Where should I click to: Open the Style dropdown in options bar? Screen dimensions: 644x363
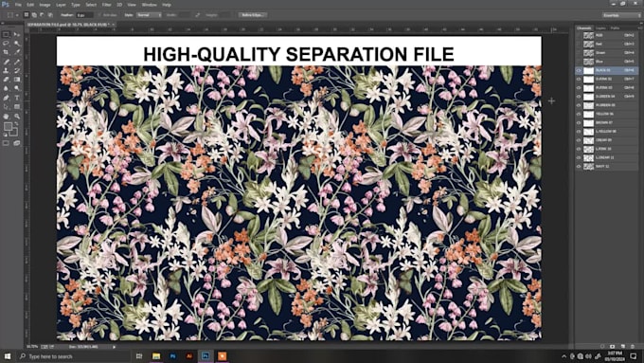tap(149, 15)
